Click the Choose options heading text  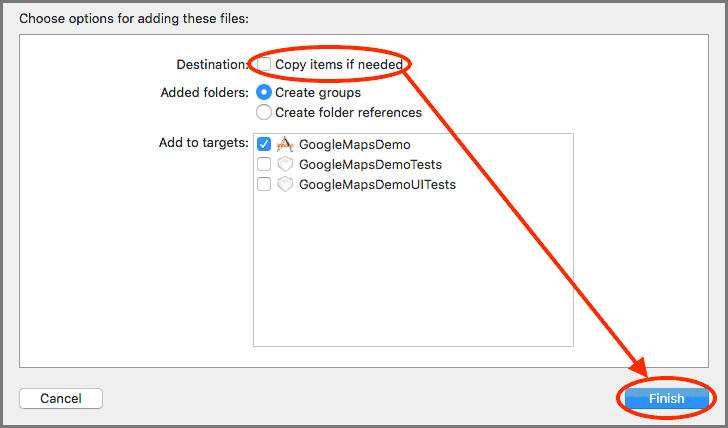coord(134,19)
